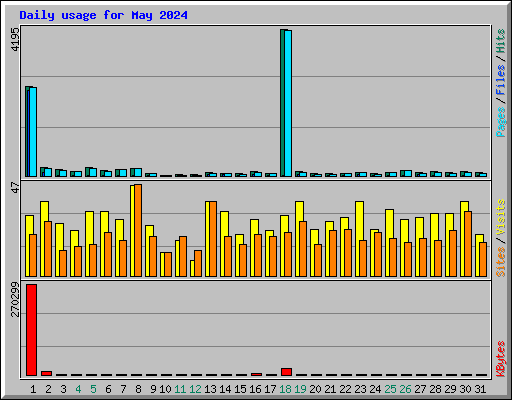Click the 'Files' legend label
The width and height of the screenshot is (512, 400).
(x=501, y=79)
